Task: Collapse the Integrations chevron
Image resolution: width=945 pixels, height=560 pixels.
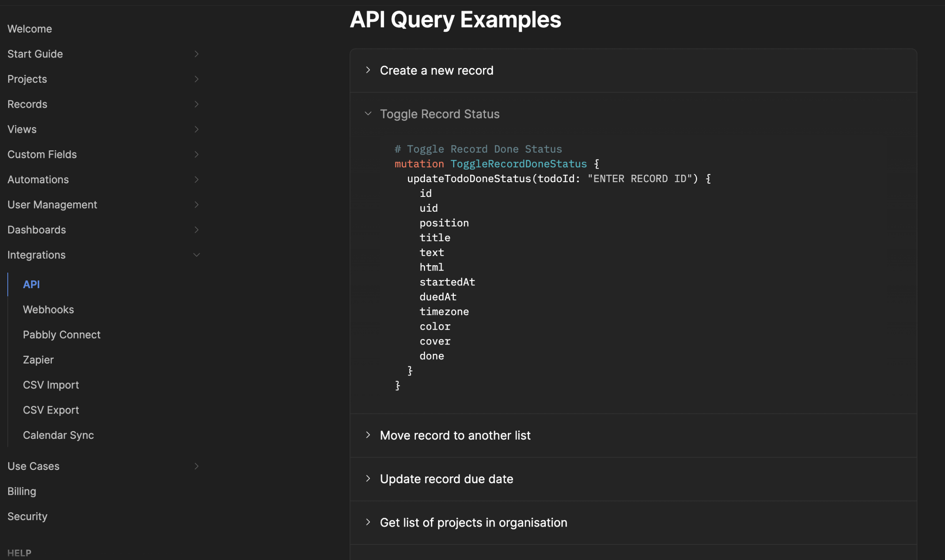Action: [x=196, y=255]
